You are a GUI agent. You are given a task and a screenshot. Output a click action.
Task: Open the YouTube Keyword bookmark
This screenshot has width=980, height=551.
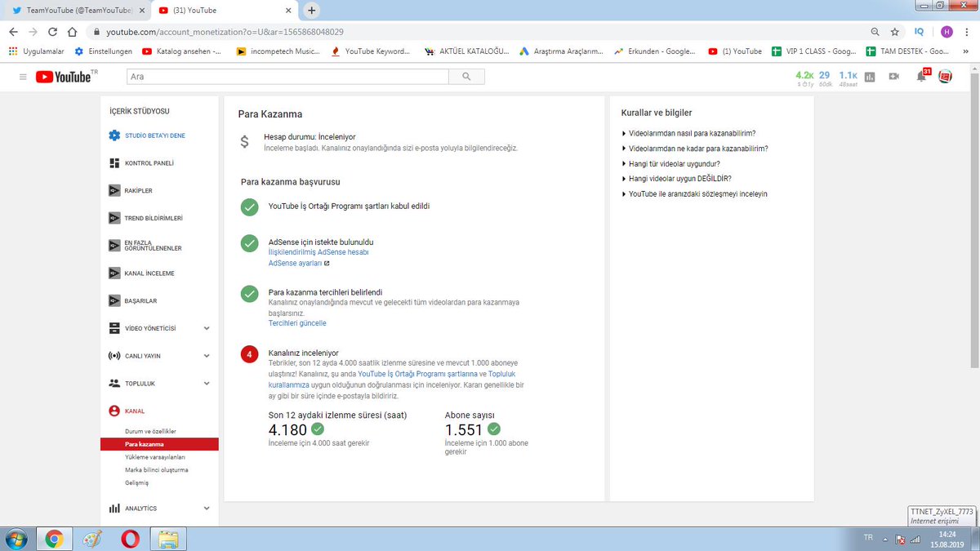(x=371, y=51)
